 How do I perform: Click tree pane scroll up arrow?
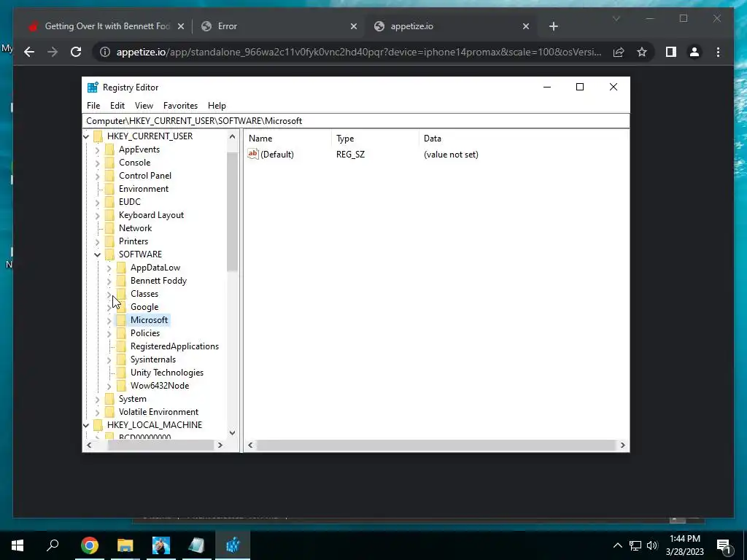point(232,136)
